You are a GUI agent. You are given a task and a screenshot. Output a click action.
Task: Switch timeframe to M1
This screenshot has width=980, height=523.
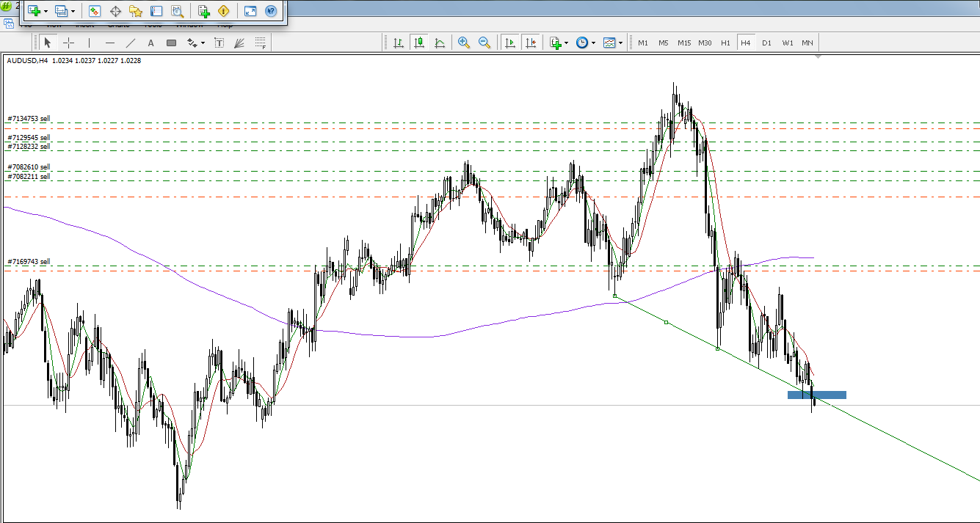pos(643,43)
